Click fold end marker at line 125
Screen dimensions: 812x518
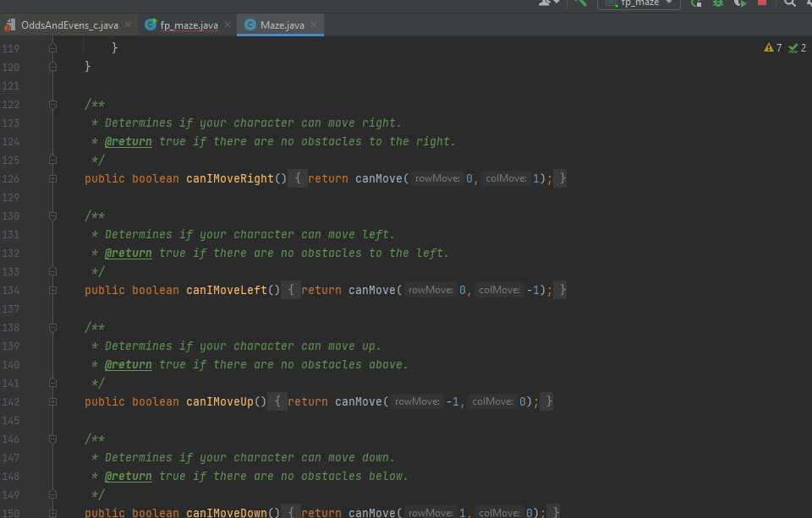(x=52, y=160)
